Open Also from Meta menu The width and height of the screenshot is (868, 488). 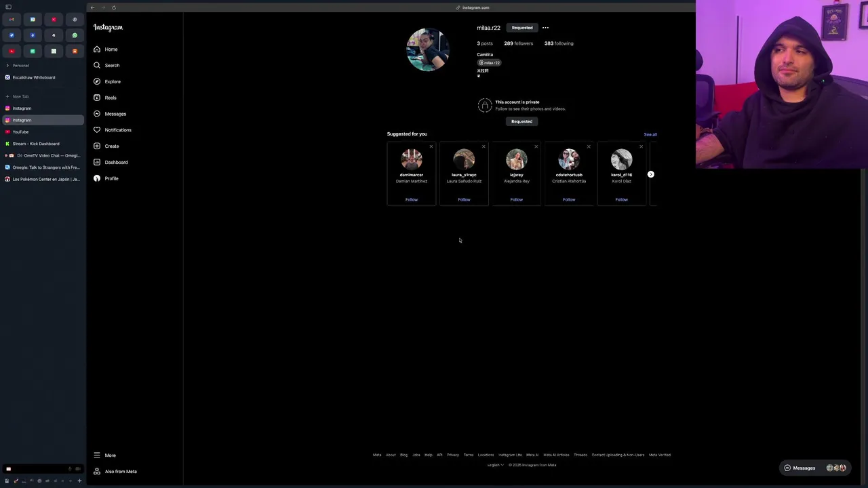115,472
